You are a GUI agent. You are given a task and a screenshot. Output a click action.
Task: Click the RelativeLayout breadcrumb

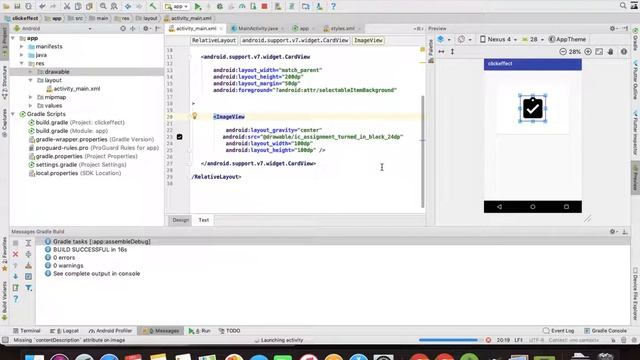tap(214, 40)
